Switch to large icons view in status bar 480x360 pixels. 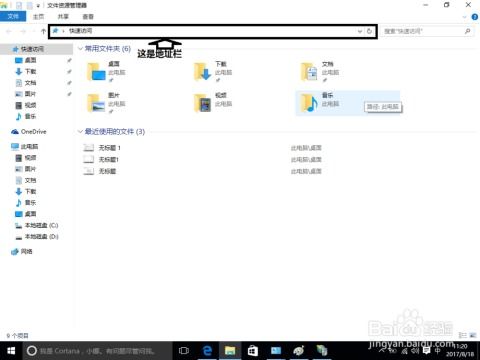coord(473,335)
